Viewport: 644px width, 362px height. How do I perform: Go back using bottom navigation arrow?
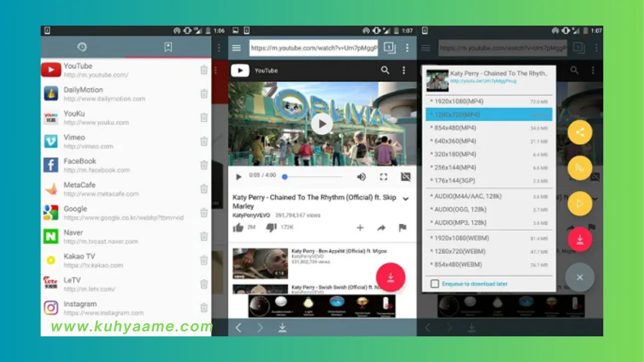(x=238, y=328)
